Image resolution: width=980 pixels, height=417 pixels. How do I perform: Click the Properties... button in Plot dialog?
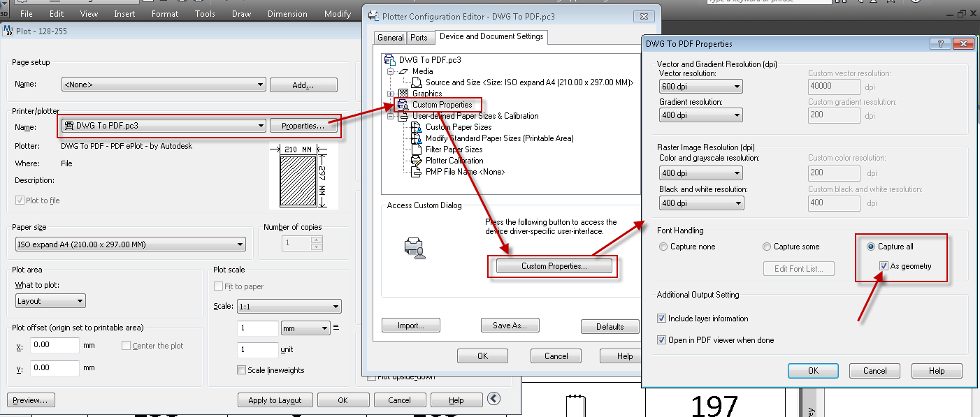click(x=303, y=126)
